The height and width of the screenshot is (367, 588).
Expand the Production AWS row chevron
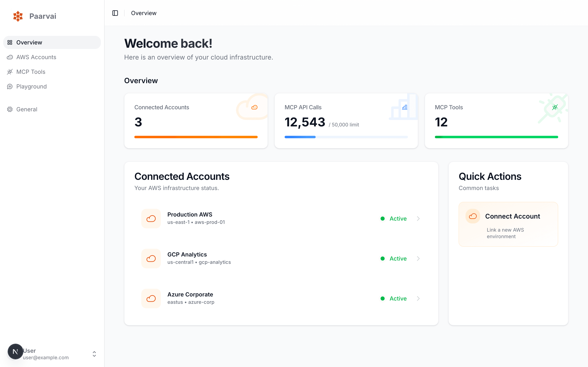(418, 218)
